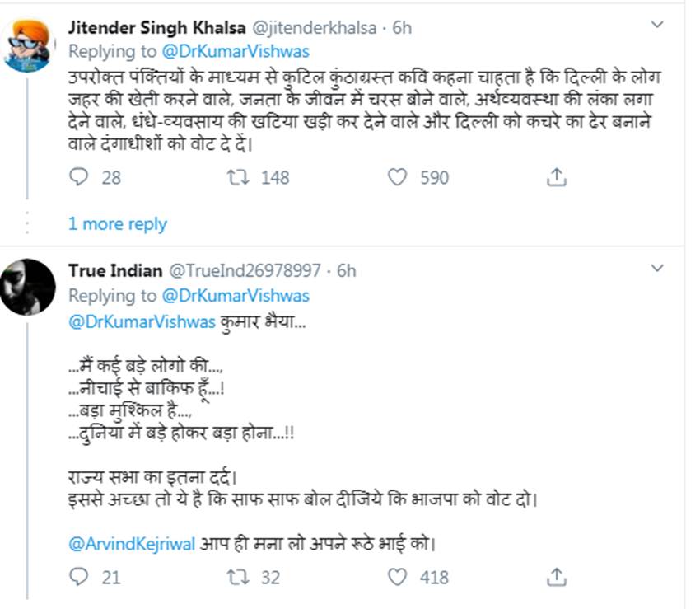Click Jitender Singh Khalsa's avatar picture
This screenshot has height=609, width=700.
tap(28, 45)
